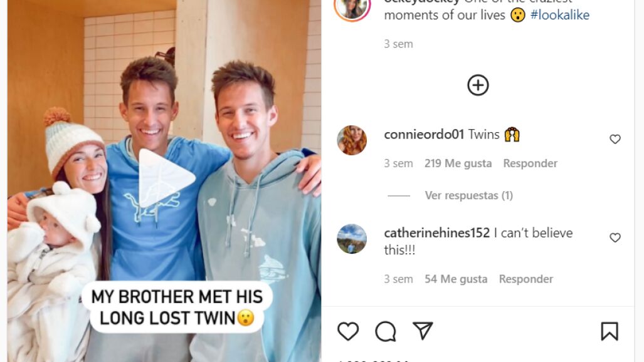This screenshot has width=644, height=362.
Task: Like connieordo01's comment
Action: point(615,139)
